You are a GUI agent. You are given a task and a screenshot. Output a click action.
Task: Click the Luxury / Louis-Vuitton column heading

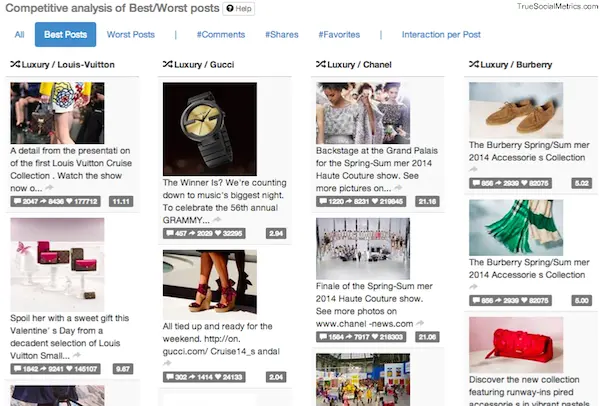tap(68, 64)
